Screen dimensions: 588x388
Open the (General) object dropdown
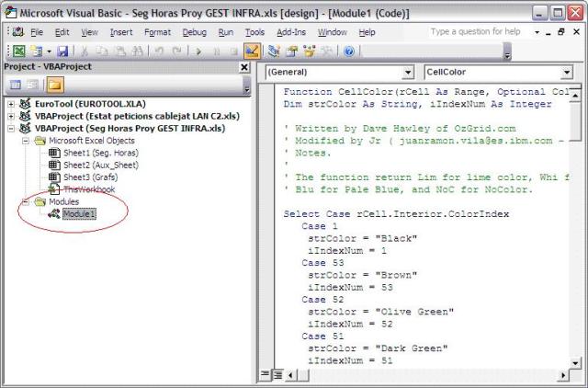tap(408, 72)
